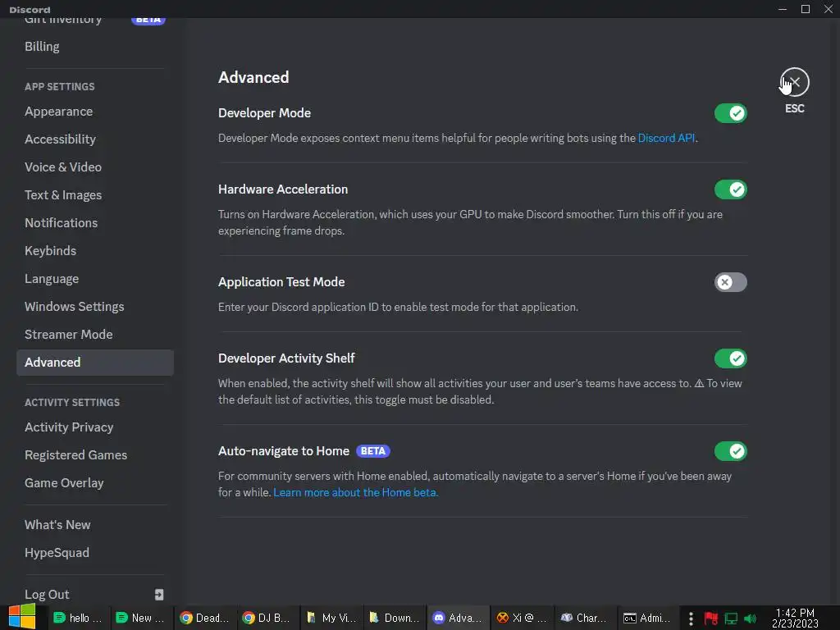840x630 pixels.
Task: Open Learn more about the Home beta link
Action: 355,492
